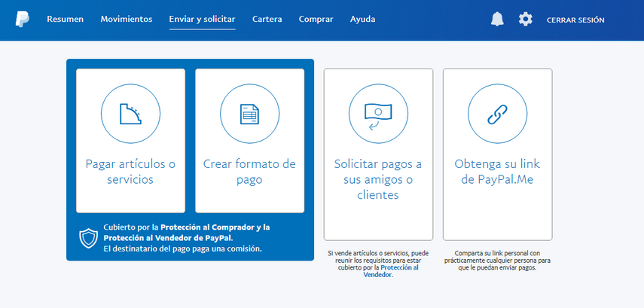Open the Comprar menu item
Screen dimensions: 644x308
[316, 20]
